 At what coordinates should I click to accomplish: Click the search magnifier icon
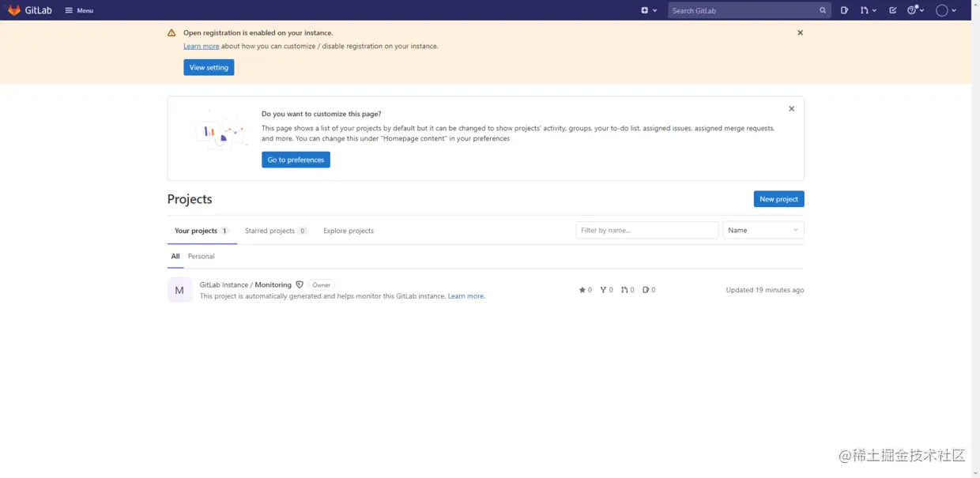point(823,10)
